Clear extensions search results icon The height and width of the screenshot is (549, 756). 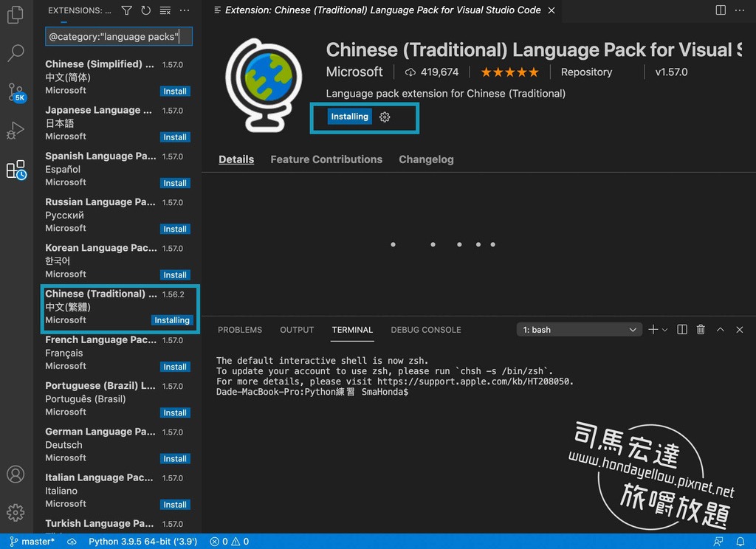(165, 10)
